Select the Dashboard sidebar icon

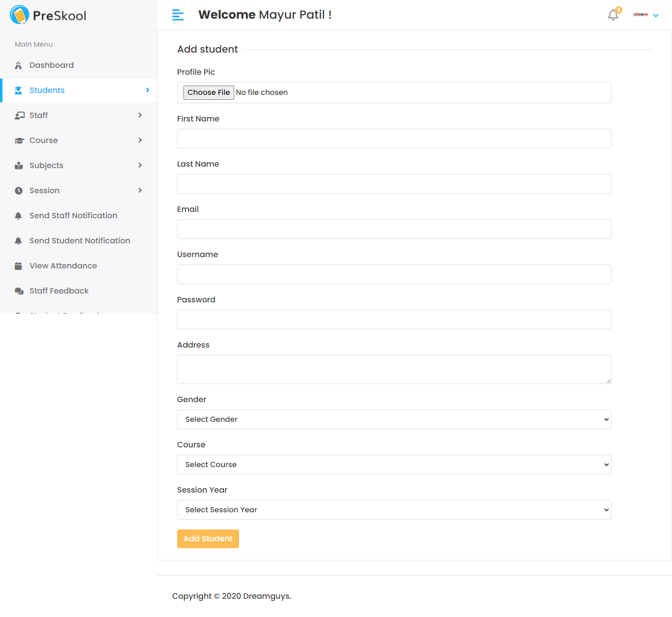tap(18, 65)
